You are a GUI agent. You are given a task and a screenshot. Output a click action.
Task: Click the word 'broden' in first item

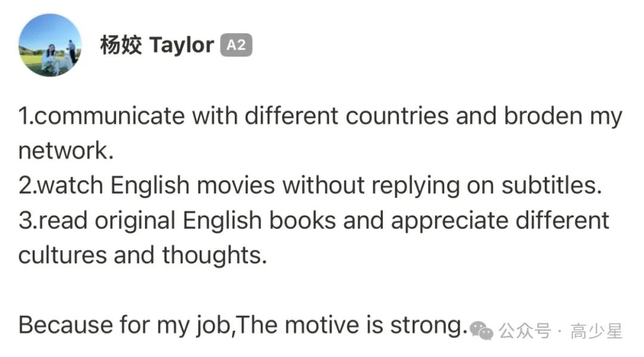543,116
